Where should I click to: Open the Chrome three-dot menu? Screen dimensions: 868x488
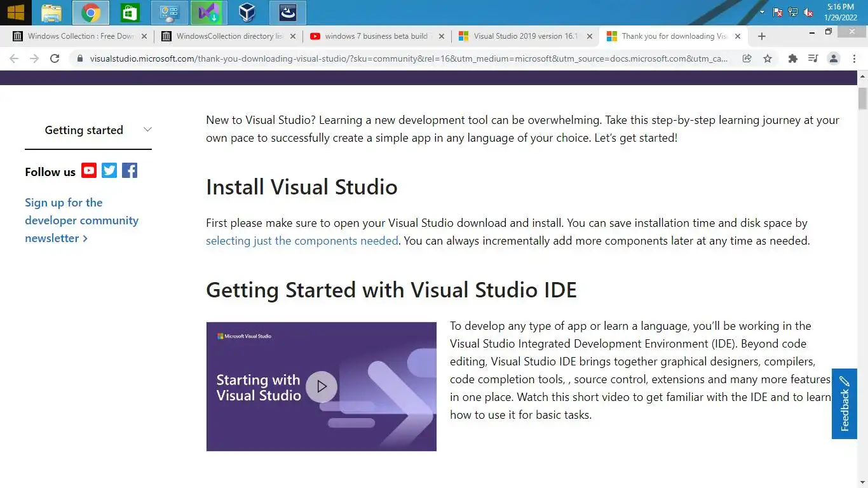[854, 58]
